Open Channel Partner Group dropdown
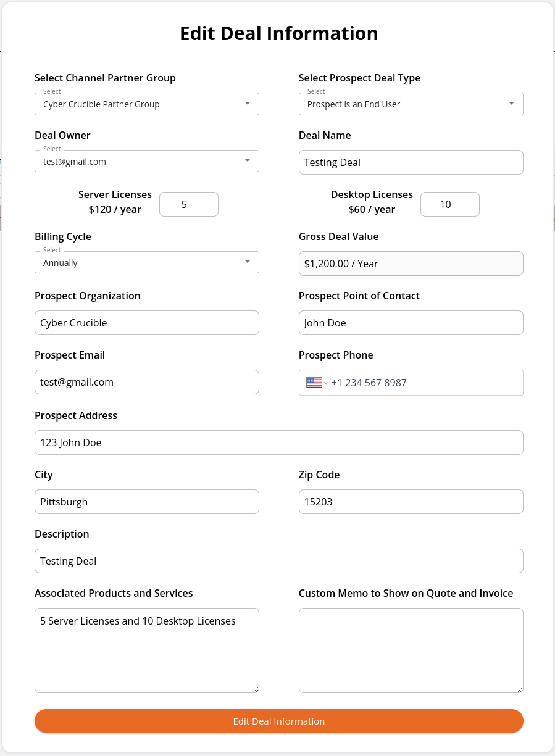Screen dimensions: 555x756 click(147, 104)
